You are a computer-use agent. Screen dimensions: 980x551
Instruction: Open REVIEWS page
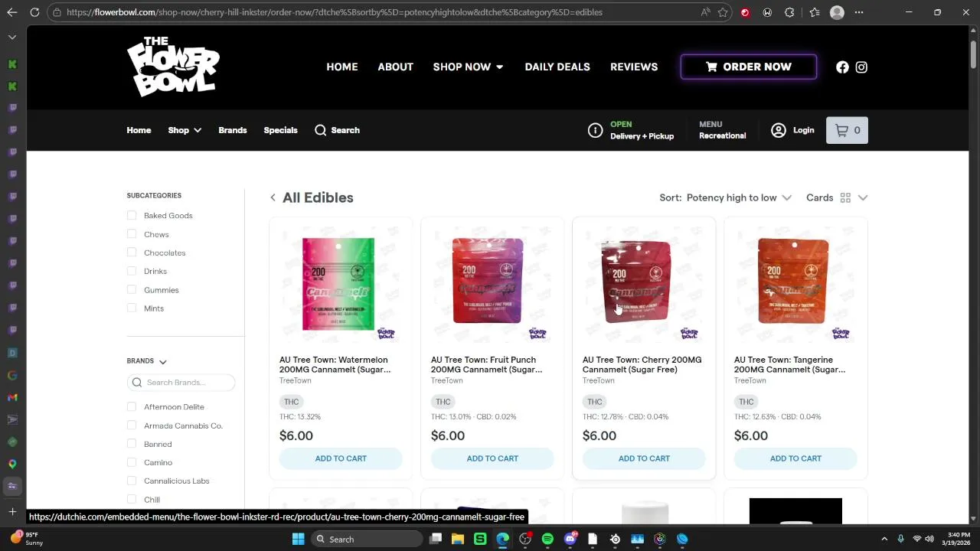coord(634,67)
